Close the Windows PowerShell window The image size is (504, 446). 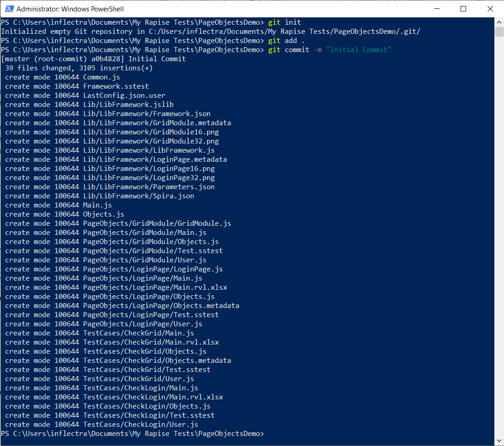tap(490, 9)
